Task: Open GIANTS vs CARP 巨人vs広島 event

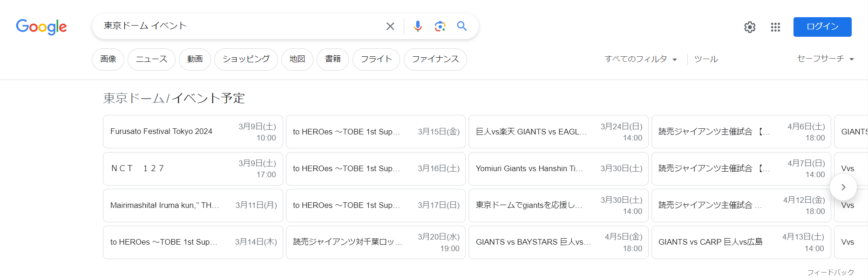Action: coord(741,242)
